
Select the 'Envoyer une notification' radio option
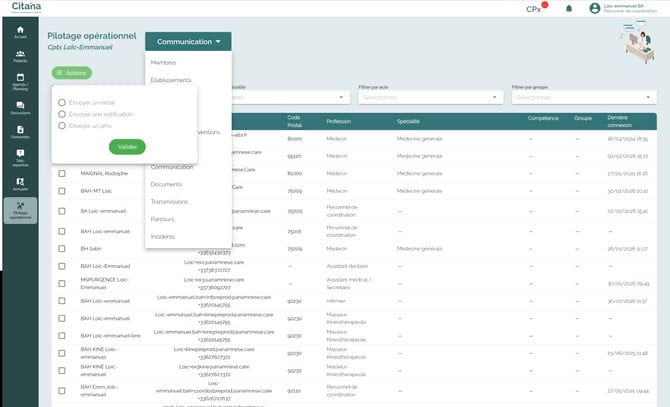(62, 114)
